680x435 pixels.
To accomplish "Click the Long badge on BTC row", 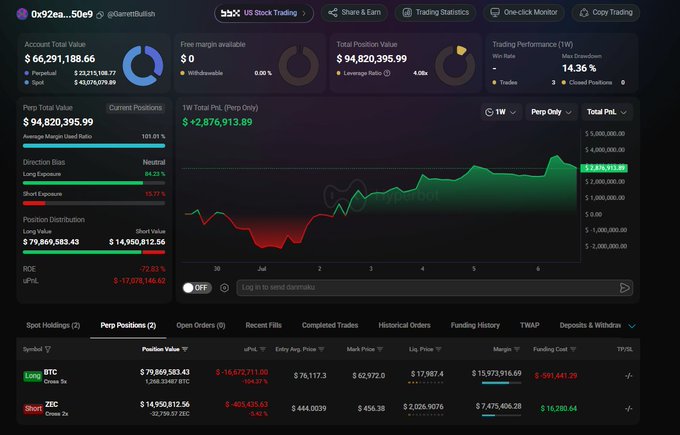I will tap(33, 376).
